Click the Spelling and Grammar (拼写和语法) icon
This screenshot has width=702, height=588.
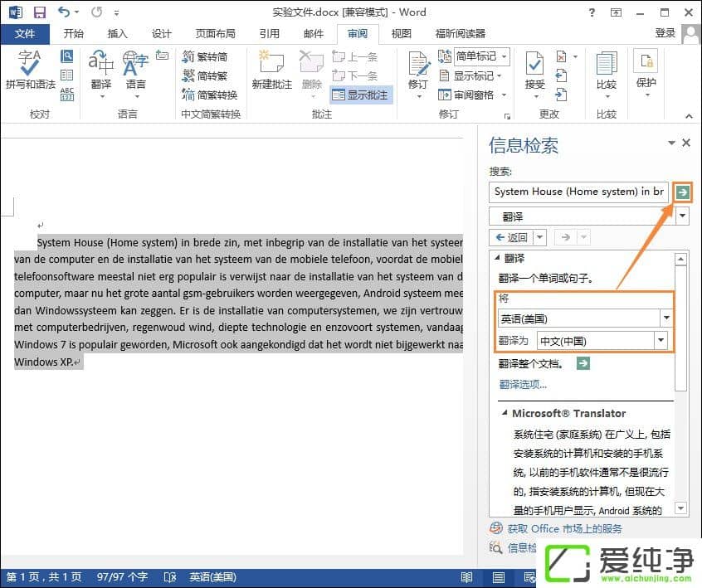[30, 70]
